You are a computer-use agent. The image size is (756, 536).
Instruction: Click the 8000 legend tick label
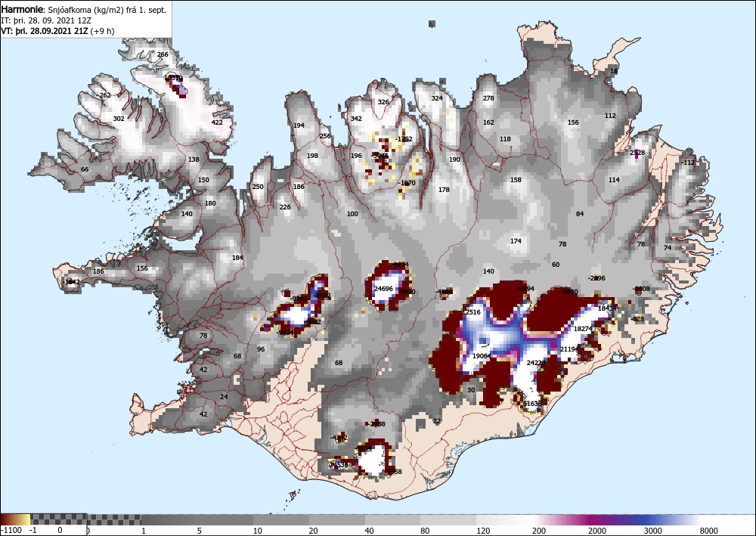[x=709, y=531]
